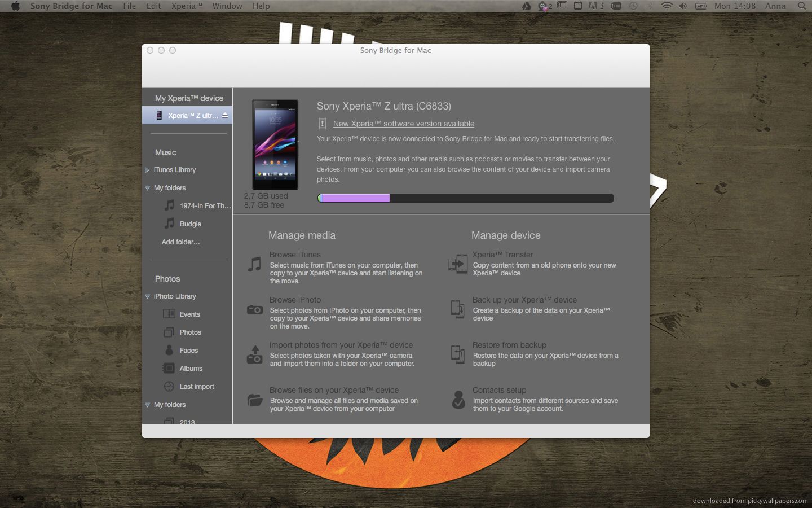The image size is (812, 508).
Task: Click the warning icon beside software update link
Action: (x=322, y=124)
